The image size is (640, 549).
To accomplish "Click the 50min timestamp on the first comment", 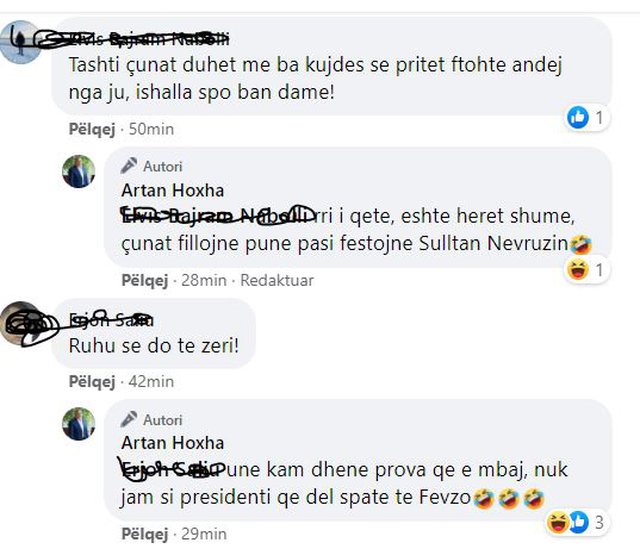I will click(141, 129).
